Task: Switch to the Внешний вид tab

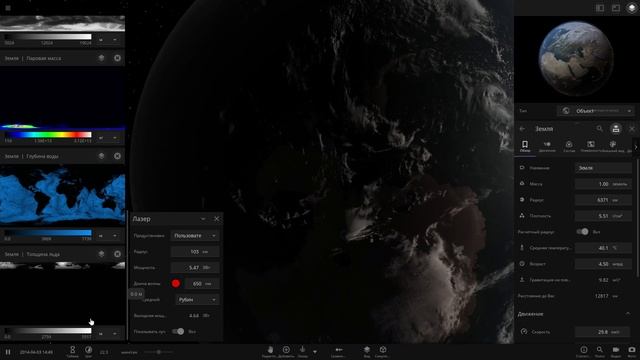Action: (x=612, y=146)
